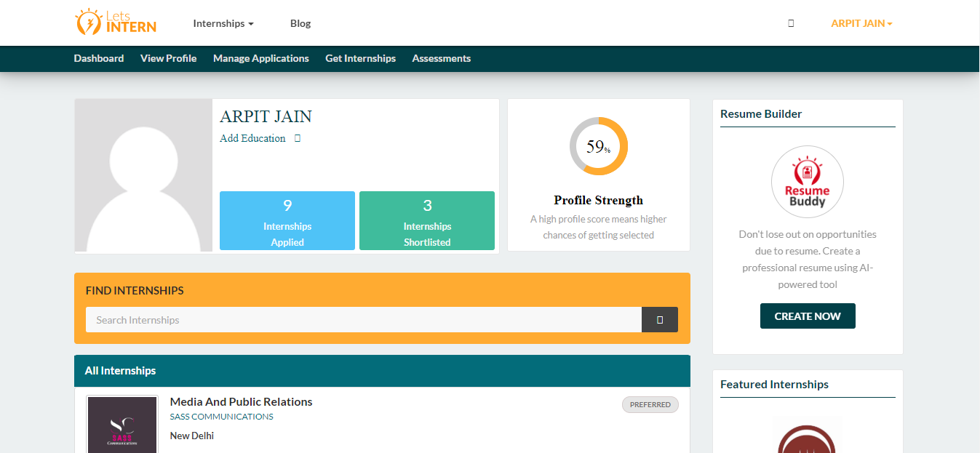Click the Lets Intern logo
The height and width of the screenshot is (453, 980).
pyautogui.click(x=116, y=23)
